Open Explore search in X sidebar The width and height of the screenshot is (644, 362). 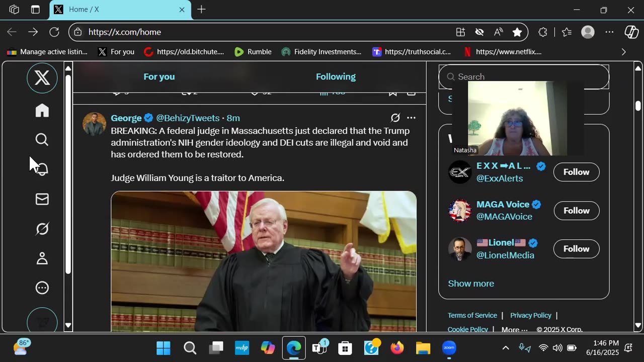(42, 140)
